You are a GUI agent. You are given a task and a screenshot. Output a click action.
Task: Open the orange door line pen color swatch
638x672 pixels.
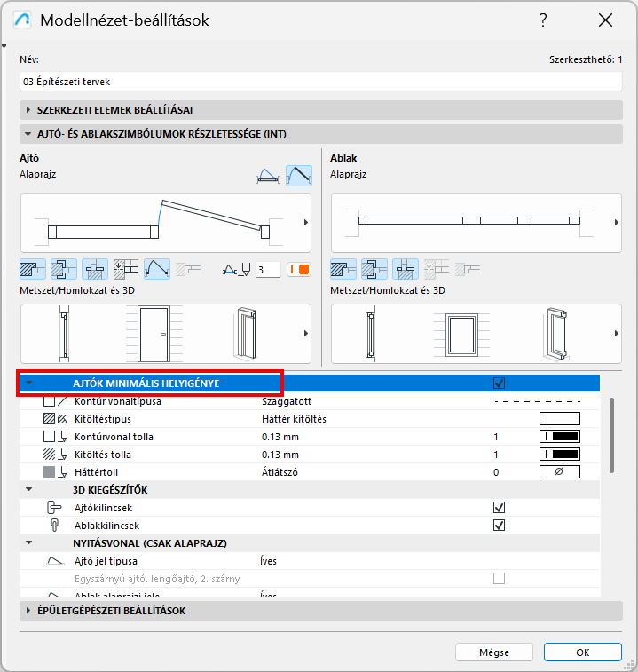[x=299, y=270]
